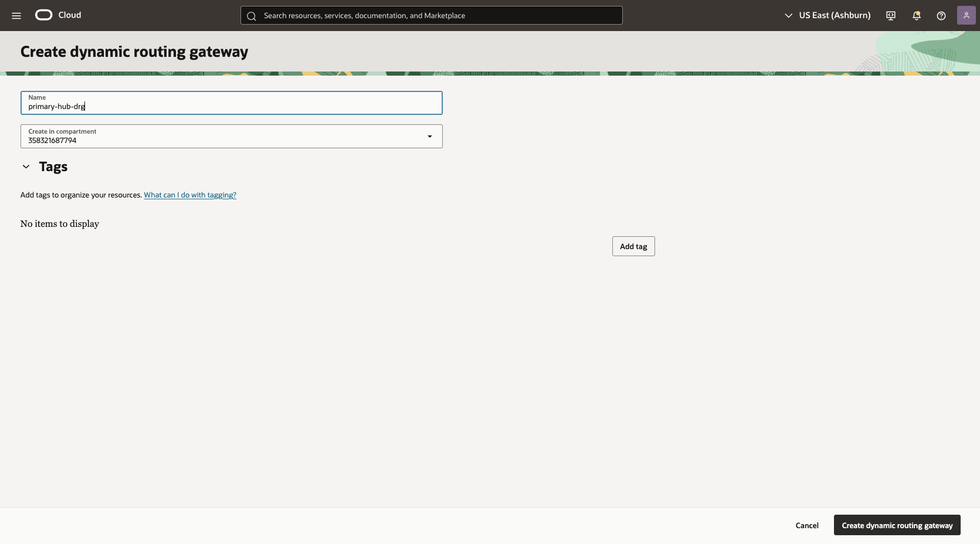Open the user profile avatar menu
The image size is (980, 544).
966,15
